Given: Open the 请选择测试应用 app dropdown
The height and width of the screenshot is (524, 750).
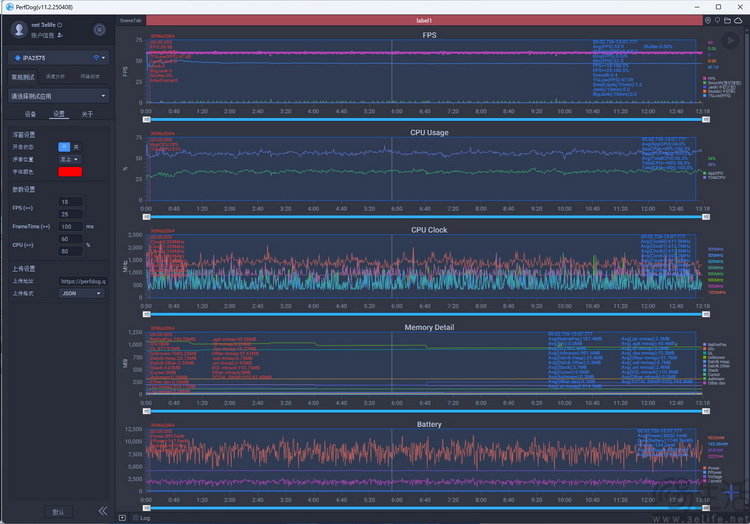Looking at the screenshot, I should point(58,96).
